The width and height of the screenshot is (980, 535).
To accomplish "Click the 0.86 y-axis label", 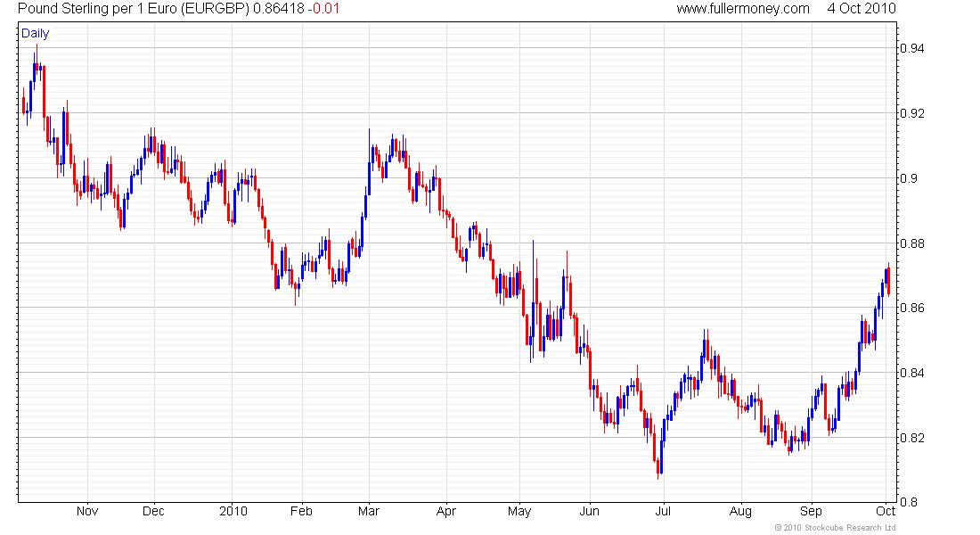I will click(x=912, y=308).
